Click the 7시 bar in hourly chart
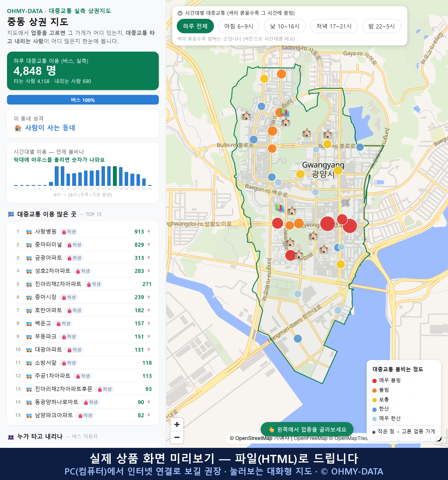 (56, 176)
